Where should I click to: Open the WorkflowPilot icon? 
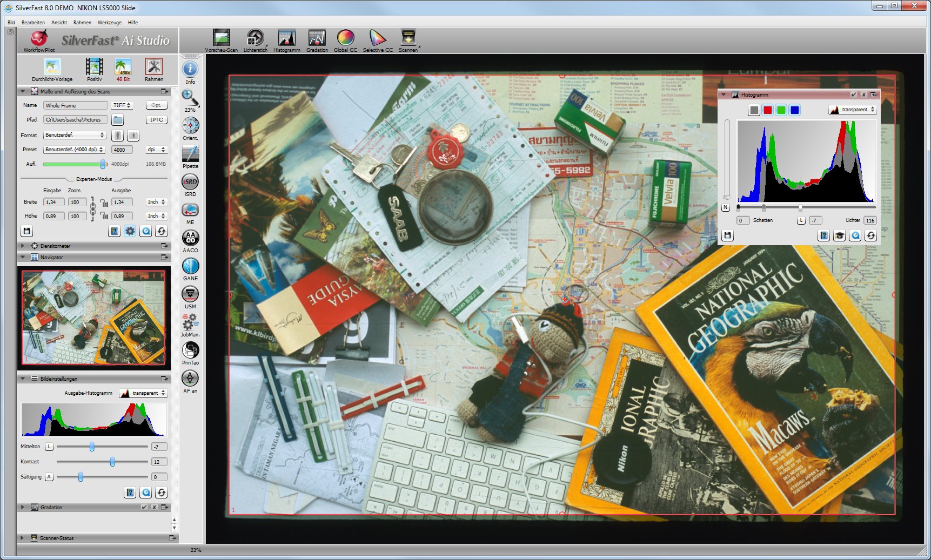[x=39, y=39]
